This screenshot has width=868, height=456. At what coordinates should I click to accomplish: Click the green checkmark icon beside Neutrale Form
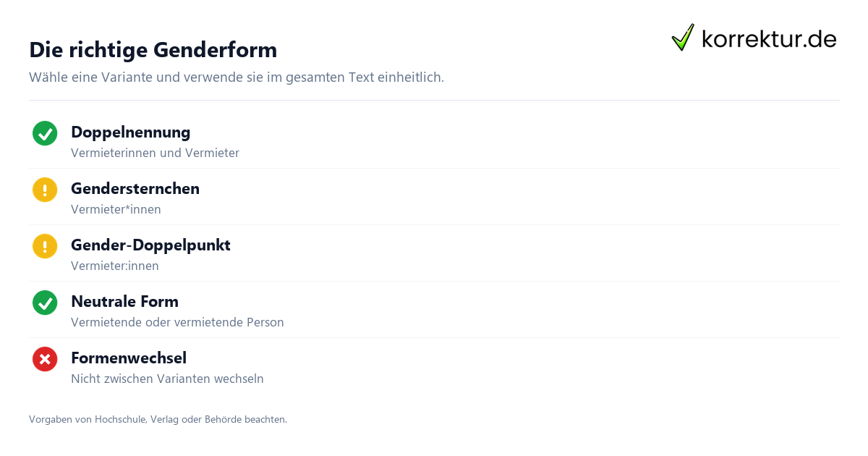(x=45, y=303)
